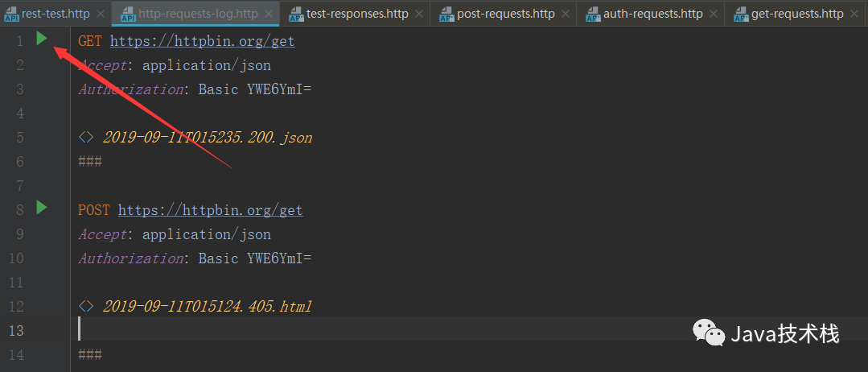868x372 pixels.
Task: Click Basic YWE6YmI= value on line 3
Action: pyautogui.click(x=255, y=89)
